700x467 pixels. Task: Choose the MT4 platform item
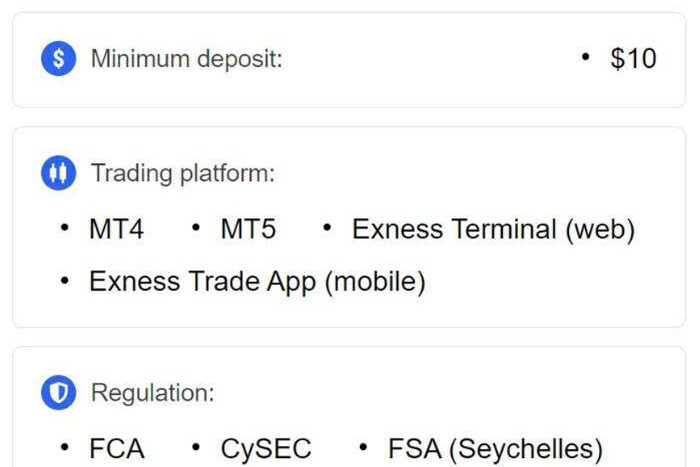[x=117, y=229]
